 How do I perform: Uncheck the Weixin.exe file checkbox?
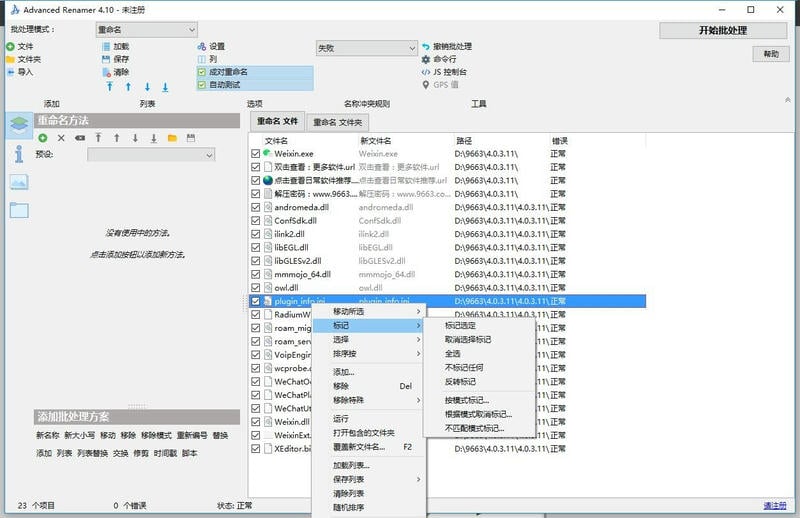tap(256, 154)
